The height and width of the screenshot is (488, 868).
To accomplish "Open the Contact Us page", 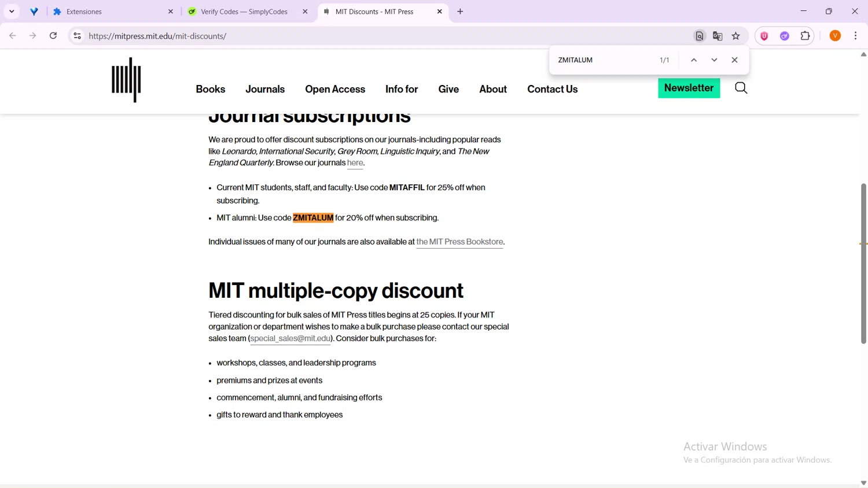I will click(553, 89).
